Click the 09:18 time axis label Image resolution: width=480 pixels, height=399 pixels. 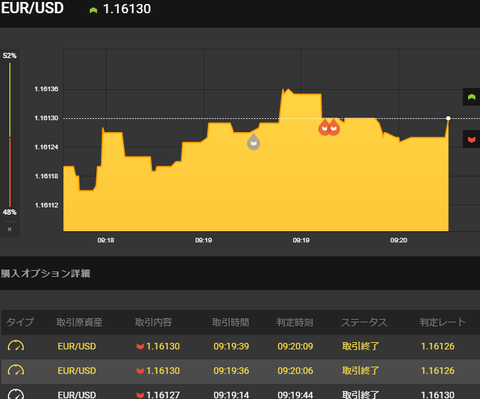tap(106, 240)
